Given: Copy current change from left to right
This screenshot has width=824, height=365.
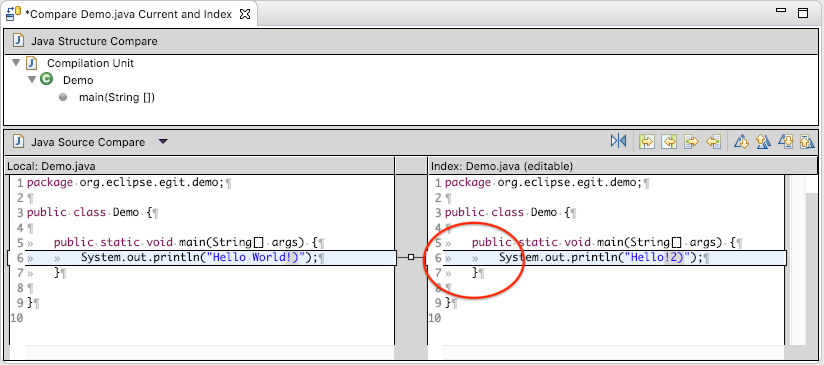Looking at the screenshot, I should (x=691, y=141).
